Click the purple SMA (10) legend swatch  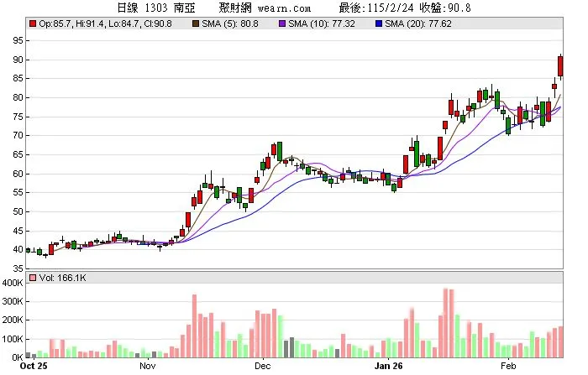coord(282,23)
